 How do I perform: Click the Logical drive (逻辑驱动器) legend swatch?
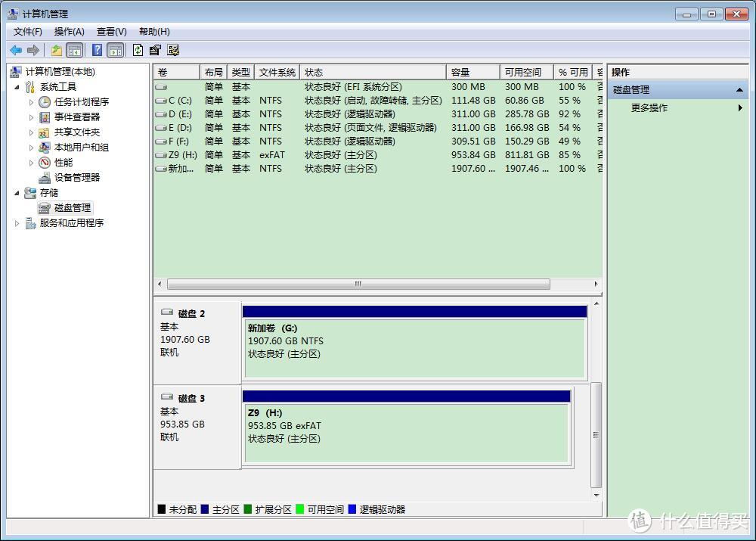[352, 509]
